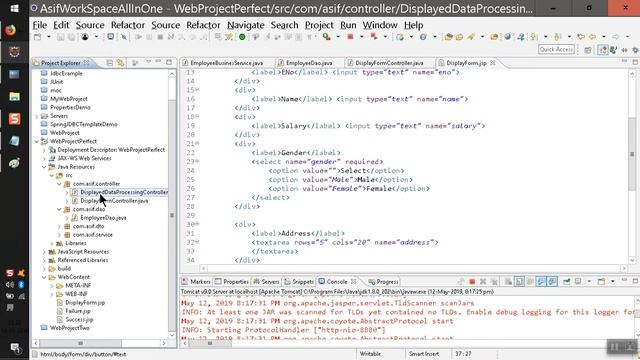Minimize the Console panel
Image resolution: width=640 pixels, height=360 pixels.
pyautogui.click(x=624, y=281)
